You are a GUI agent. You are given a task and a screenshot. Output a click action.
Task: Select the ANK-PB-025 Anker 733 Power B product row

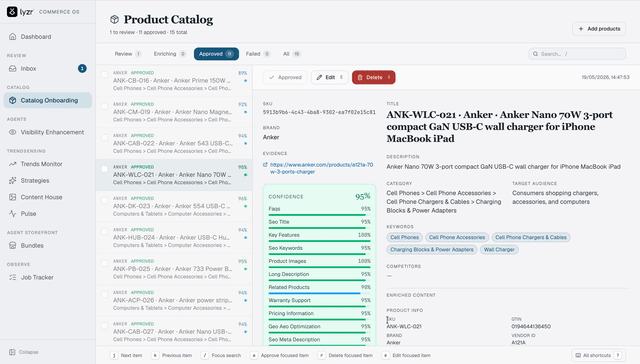[174, 269]
